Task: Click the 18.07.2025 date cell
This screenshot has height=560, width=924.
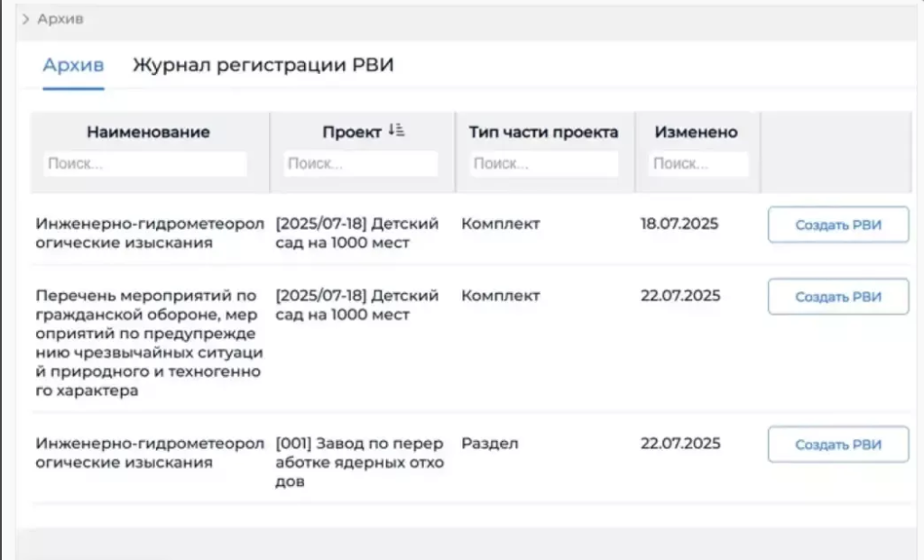Action: coord(679,224)
